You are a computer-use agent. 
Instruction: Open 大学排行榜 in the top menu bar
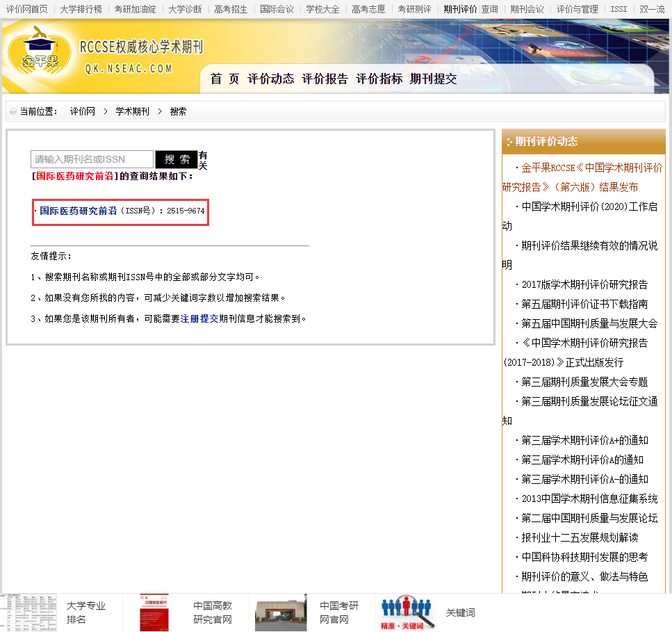[x=81, y=9]
